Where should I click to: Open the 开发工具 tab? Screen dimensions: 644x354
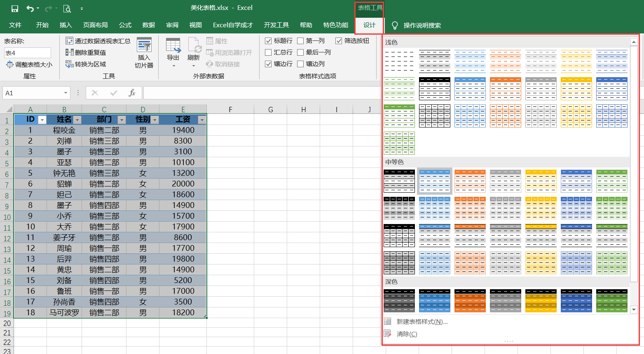click(x=276, y=25)
